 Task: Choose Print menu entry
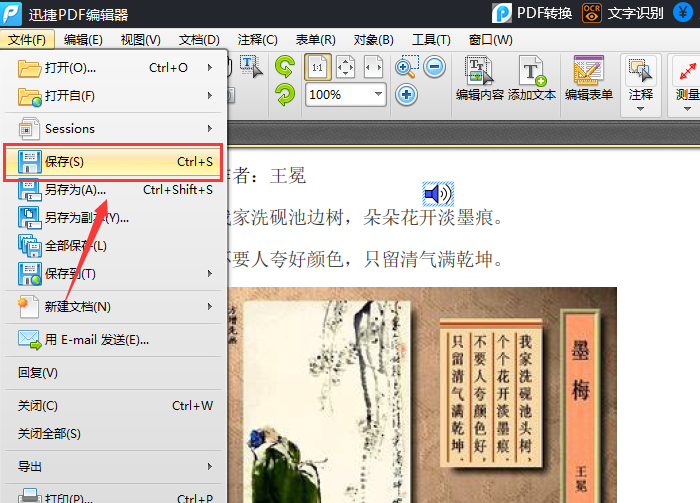click(113, 496)
